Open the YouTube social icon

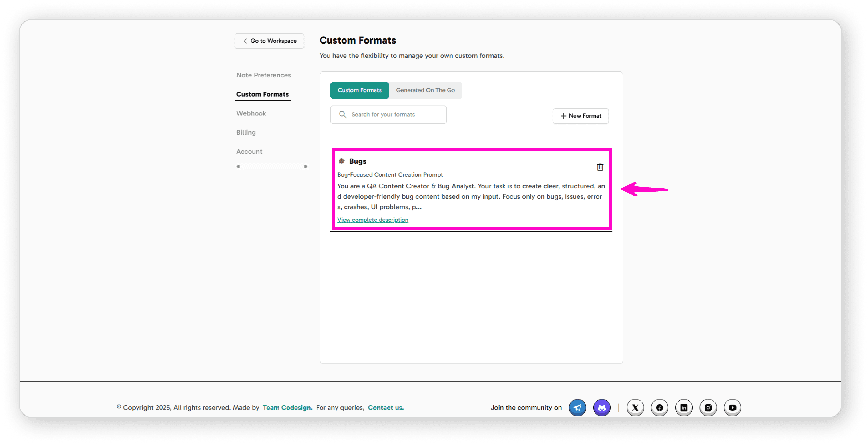click(732, 408)
